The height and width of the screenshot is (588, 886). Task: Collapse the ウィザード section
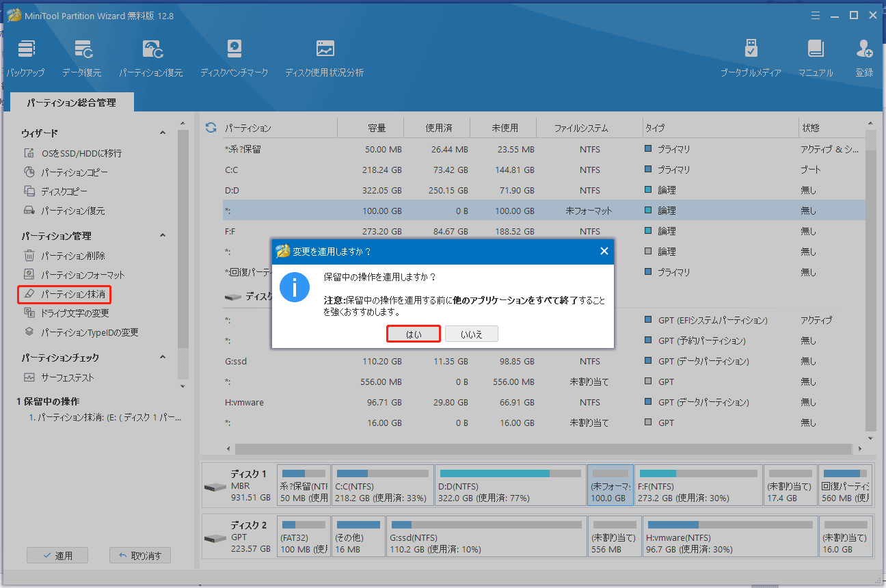[x=163, y=133]
